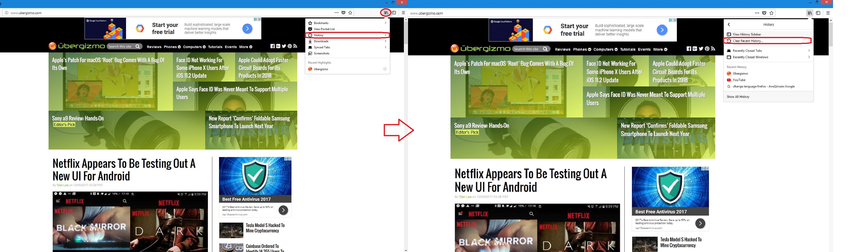This screenshot has height=252, width=868.
Task: Toggle sidebar icon in left browser toolbar
Action: point(394,13)
